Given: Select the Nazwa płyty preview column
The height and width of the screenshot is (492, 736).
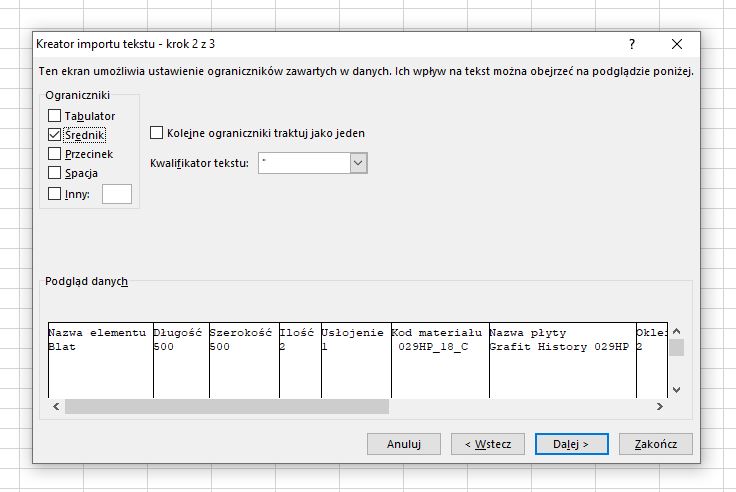Looking at the screenshot, I should coord(561,360).
